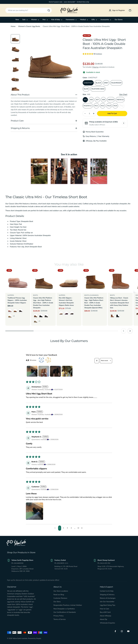Image resolution: width=138 pixels, height=644 pixels.
Task: Click the Black Sheep Eastland pin icon
Action: (x=95, y=560)
